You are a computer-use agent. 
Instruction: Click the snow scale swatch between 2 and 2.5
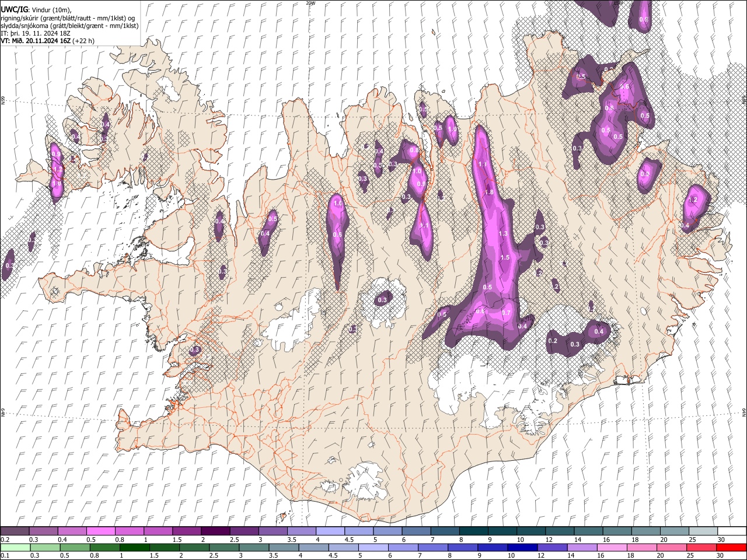tap(215, 531)
